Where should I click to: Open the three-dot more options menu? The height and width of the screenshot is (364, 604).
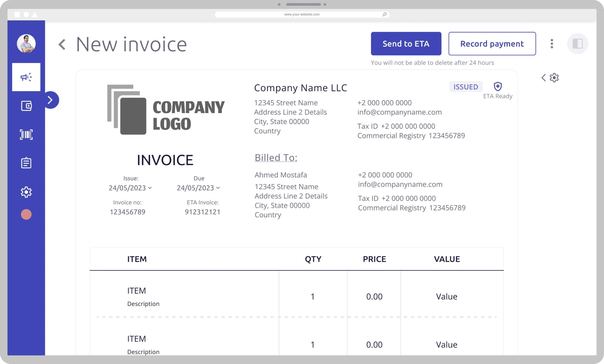coord(552,44)
